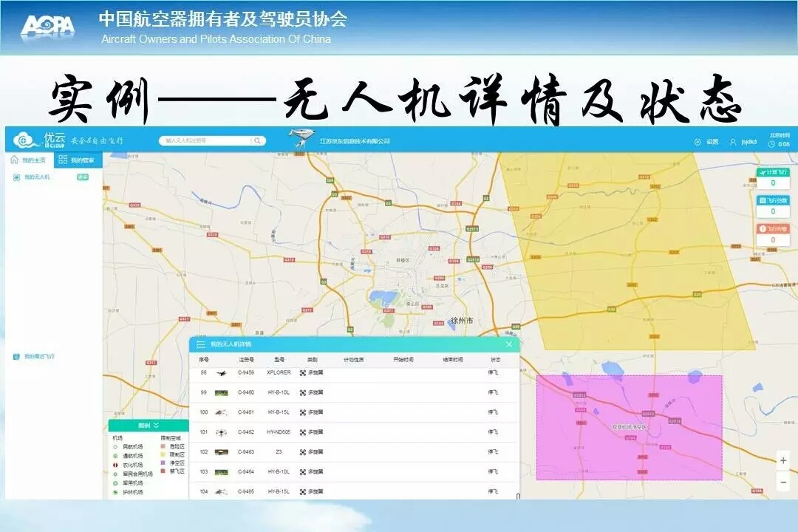Open 我的最近飞行 in the left sidebar
The width and height of the screenshot is (798, 532).
click(x=39, y=356)
